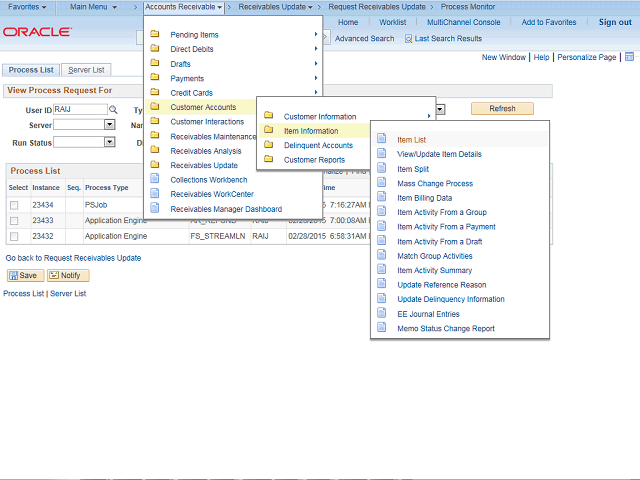Viewport: 640px width, 480px height.
Task: Click the User ID input field
Action: [80, 109]
